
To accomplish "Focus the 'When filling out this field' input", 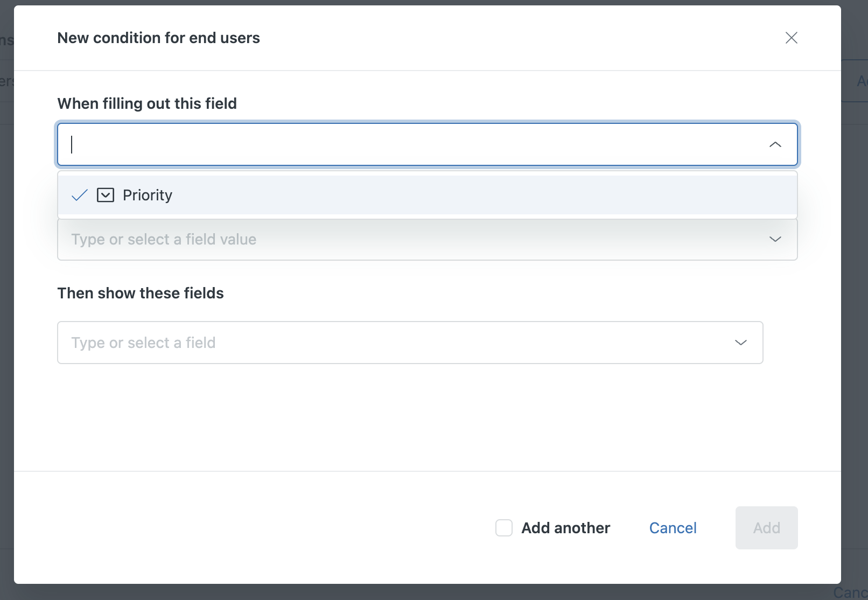I will coord(409,144).
